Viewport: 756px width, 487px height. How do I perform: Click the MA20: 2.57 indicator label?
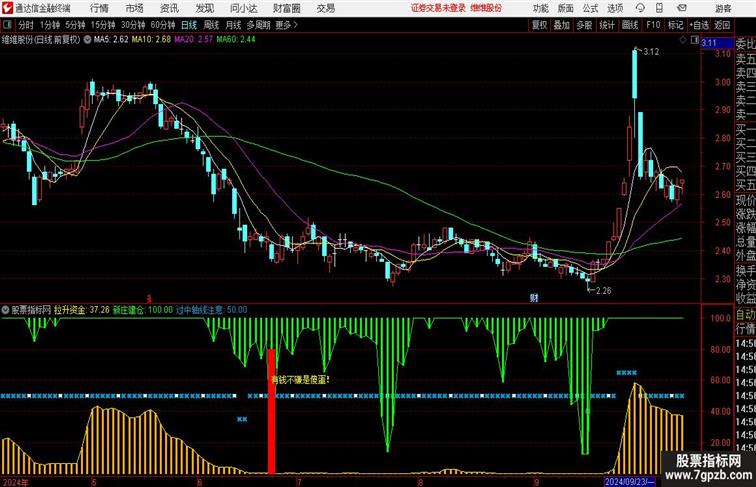click(x=193, y=40)
